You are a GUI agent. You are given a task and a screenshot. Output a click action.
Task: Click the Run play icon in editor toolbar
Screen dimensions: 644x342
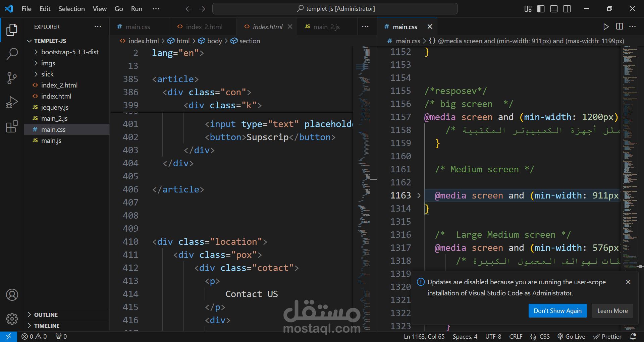coord(606,27)
